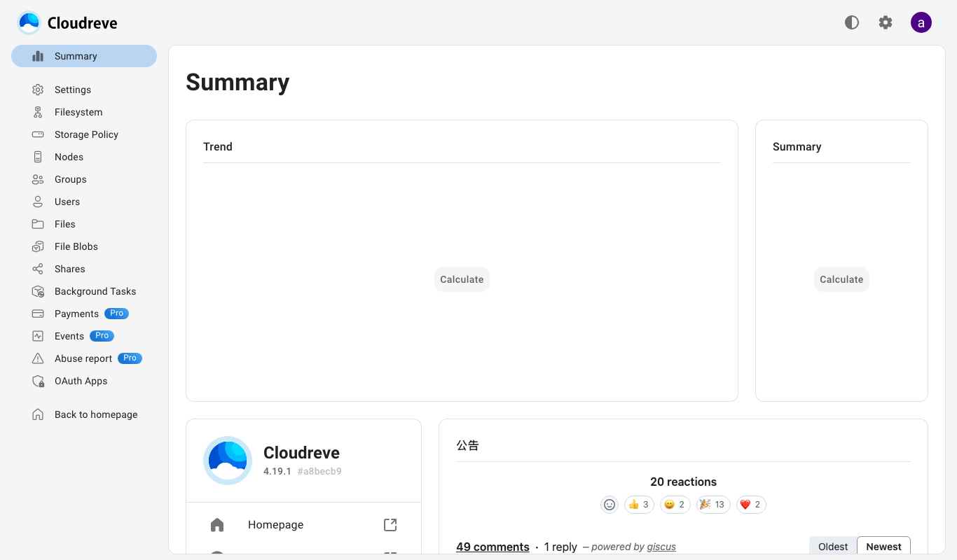
Task: Select the Summary sidebar item
Action: point(84,56)
